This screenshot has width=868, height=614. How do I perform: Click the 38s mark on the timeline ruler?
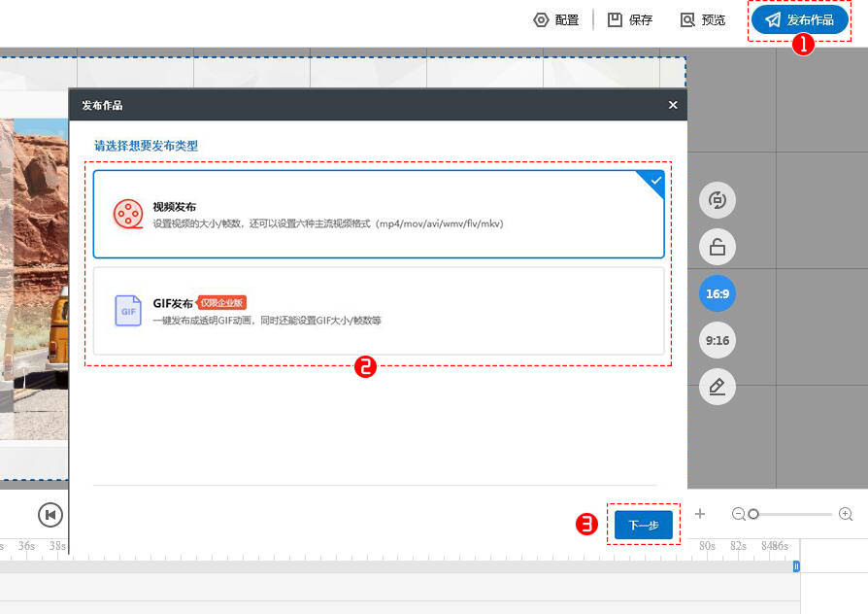57,546
